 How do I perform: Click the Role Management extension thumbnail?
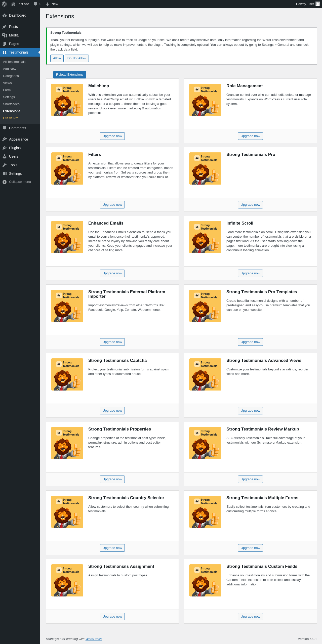tap(205, 100)
